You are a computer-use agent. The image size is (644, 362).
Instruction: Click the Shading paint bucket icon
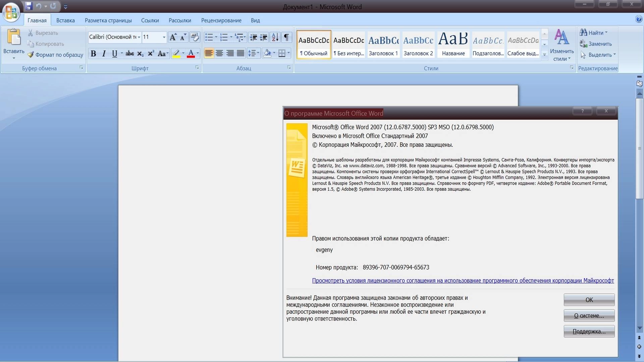click(x=267, y=53)
